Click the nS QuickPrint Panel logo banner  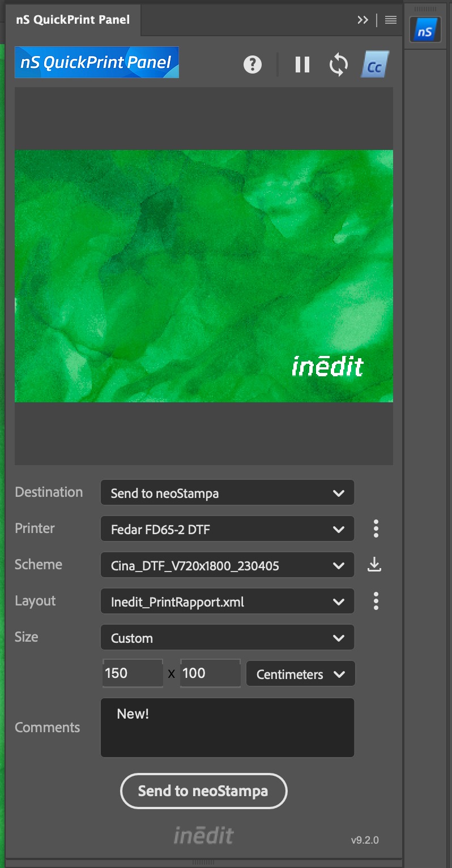(97, 62)
